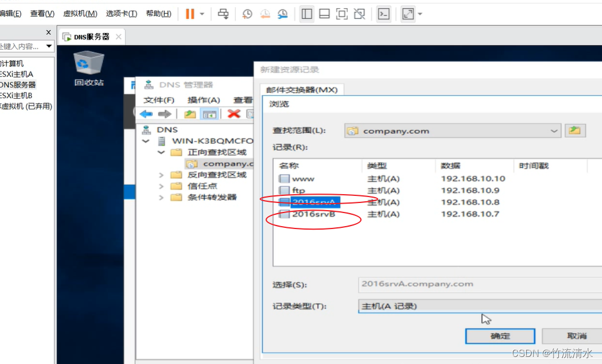Select ESXi主机A in the library
Viewport: 602px width, 364px height.
pos(16,74)
